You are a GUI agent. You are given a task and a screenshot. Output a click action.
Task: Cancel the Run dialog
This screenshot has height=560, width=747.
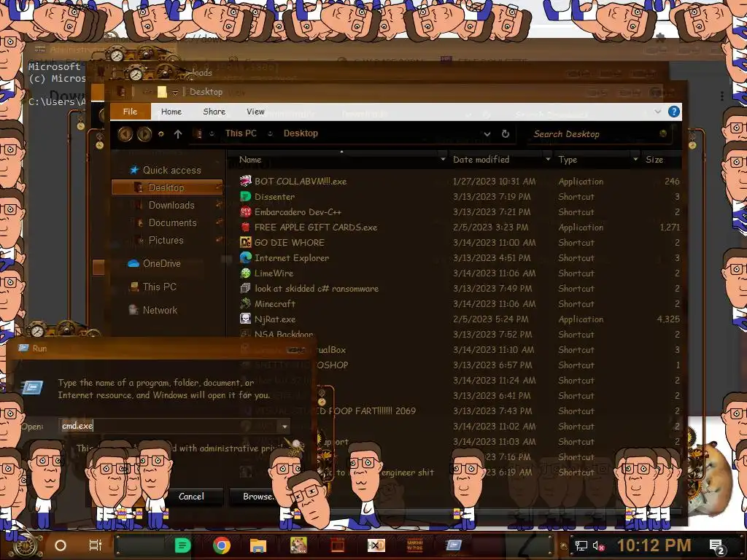191,496
